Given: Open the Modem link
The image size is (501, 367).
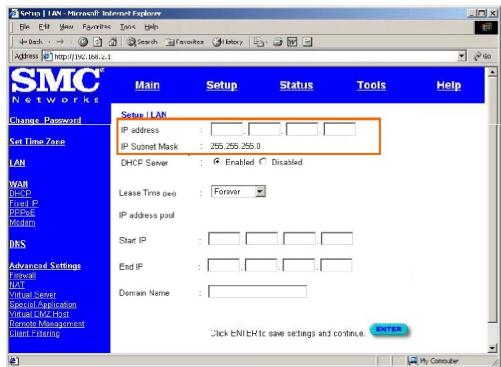Looking at the screenshot, I should pyautogui.click(x=22, y=222).
